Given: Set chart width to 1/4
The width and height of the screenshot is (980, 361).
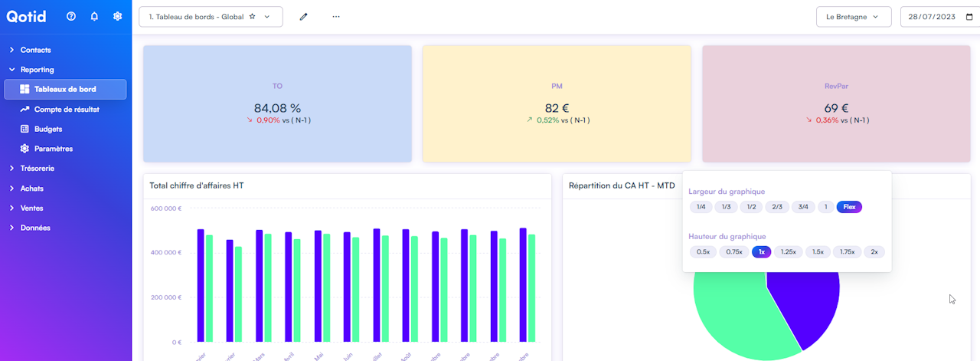Looking at the screenshot, I should coord(701,207).
